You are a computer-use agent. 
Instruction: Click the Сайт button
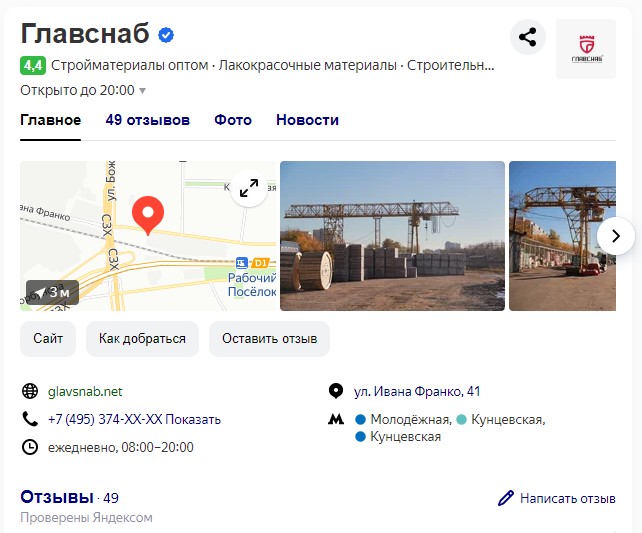tap(48, 339)
